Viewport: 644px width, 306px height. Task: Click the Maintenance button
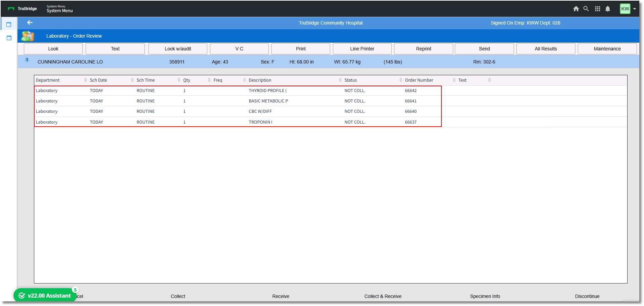[x=607, y=49]
